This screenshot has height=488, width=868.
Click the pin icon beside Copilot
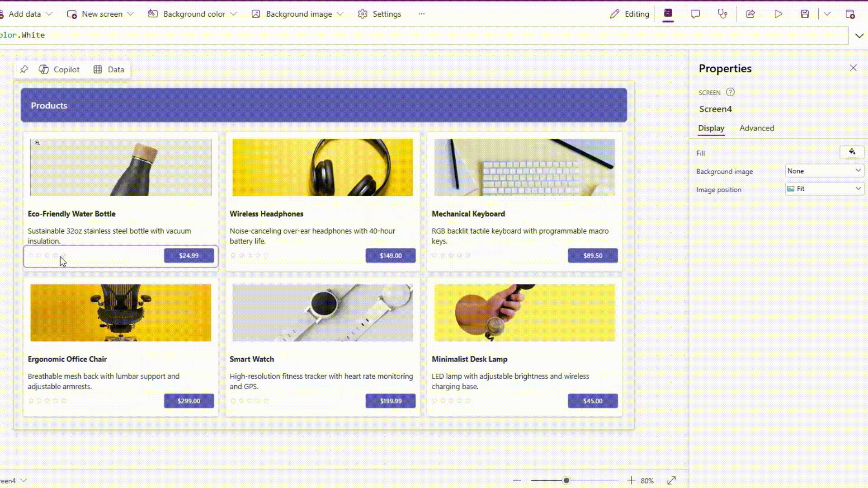click(24, 70)
